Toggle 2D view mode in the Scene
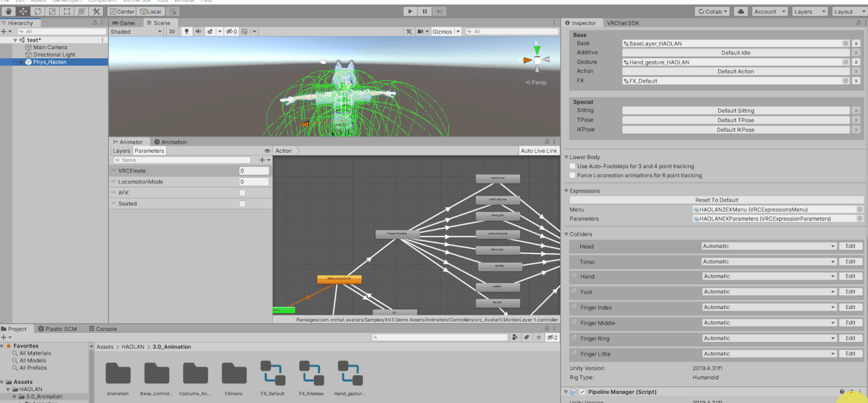 [x=172, y=32]
